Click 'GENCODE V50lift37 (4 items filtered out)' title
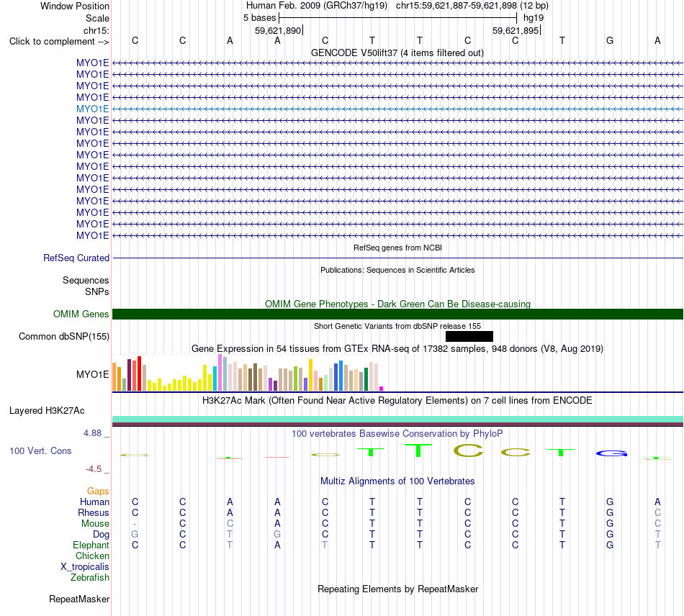 click(397, 53)
